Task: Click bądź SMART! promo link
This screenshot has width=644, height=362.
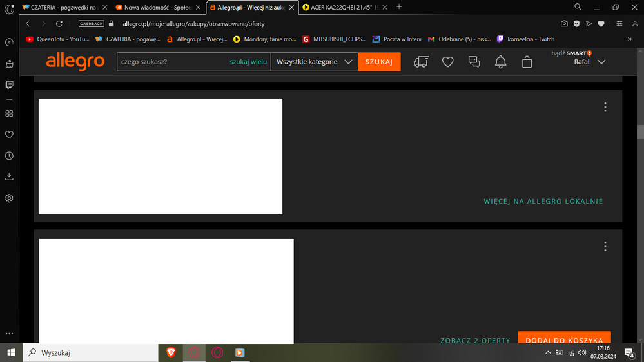Action: tap(571, 53)
